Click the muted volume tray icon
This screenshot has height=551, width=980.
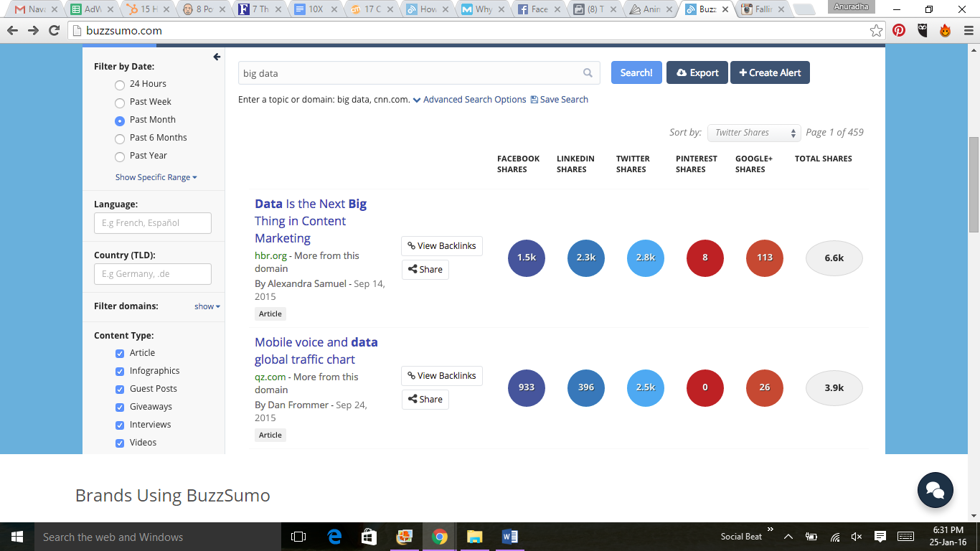856,537
